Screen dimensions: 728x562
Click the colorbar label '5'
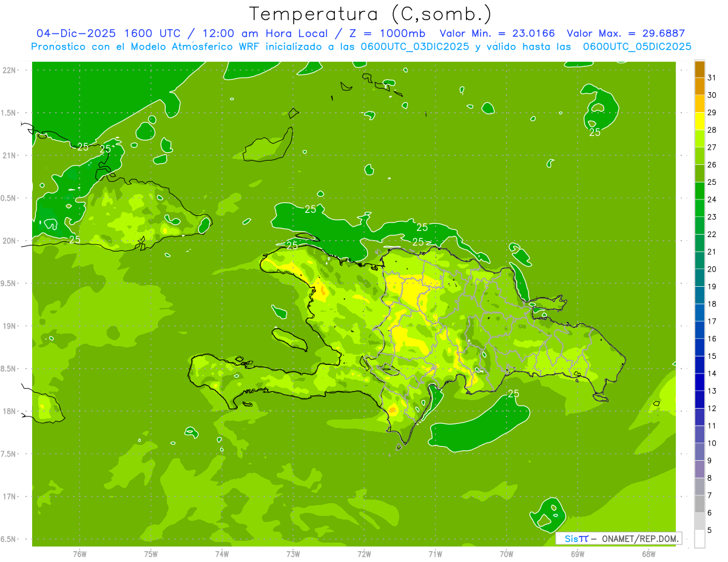click(710, 530)
